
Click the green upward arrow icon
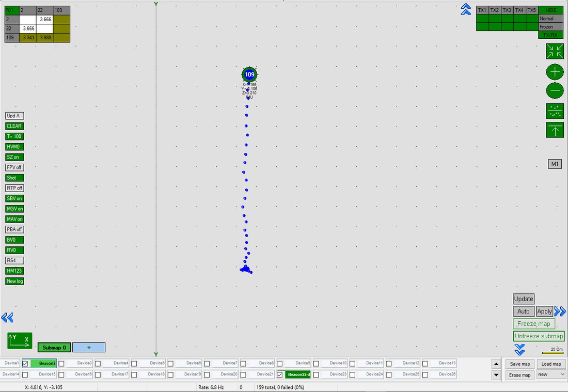click(555, 130)
